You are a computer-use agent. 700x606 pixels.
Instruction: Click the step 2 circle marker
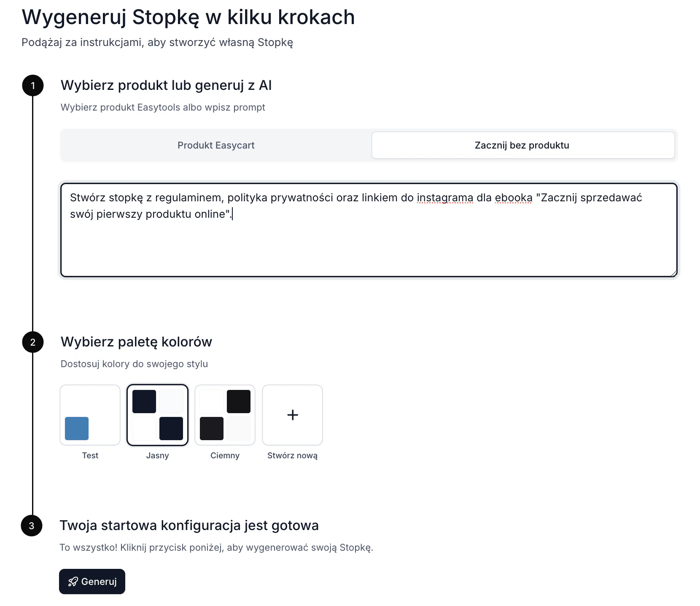tap(33, 342)
